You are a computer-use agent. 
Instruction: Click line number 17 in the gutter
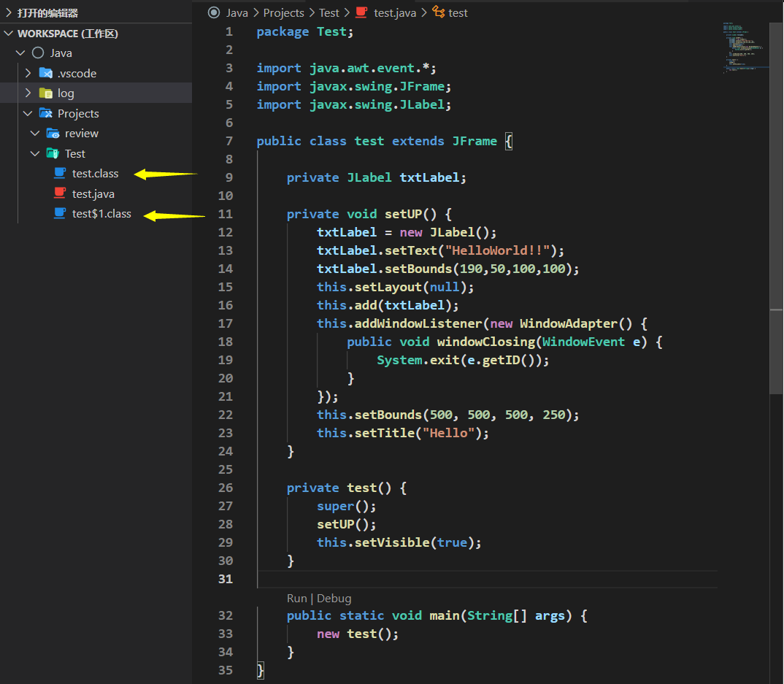click(226, 324)
